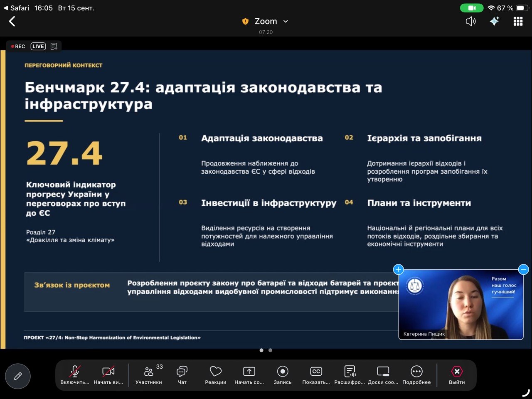Viewport: 532px width, 399px height.
Task: Start screen sharing via share icon
Action: click(249, 375)
